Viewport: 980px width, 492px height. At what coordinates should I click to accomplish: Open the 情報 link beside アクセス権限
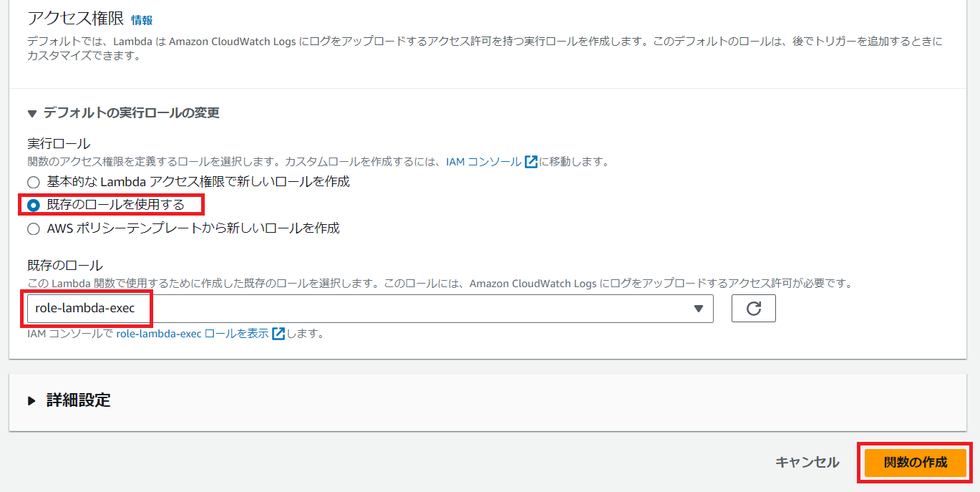(142, 21)
